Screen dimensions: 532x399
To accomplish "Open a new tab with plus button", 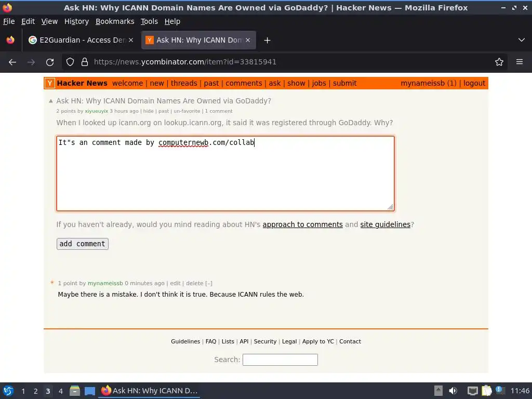I will pyautogui.click(x=267, y=41).
